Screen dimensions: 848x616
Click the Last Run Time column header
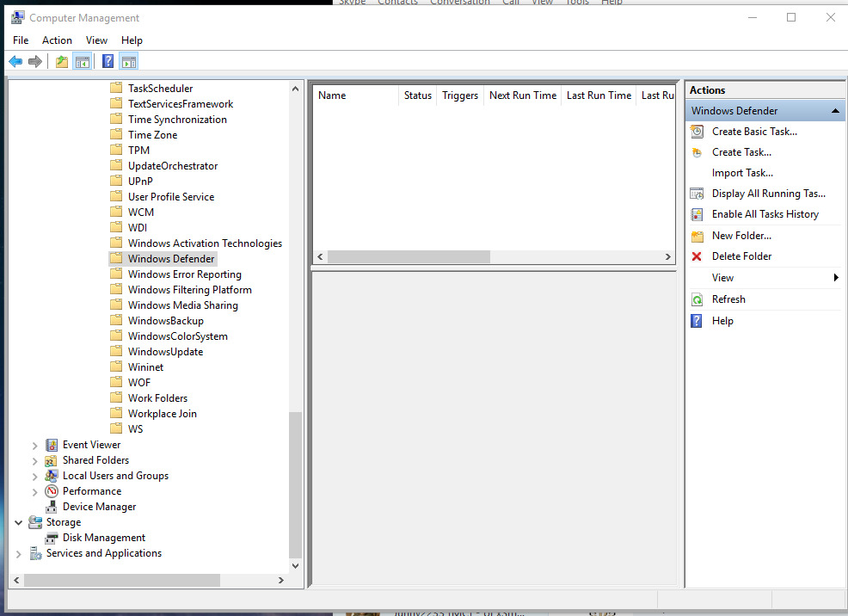pyautogui.click(x=599, y=95)
